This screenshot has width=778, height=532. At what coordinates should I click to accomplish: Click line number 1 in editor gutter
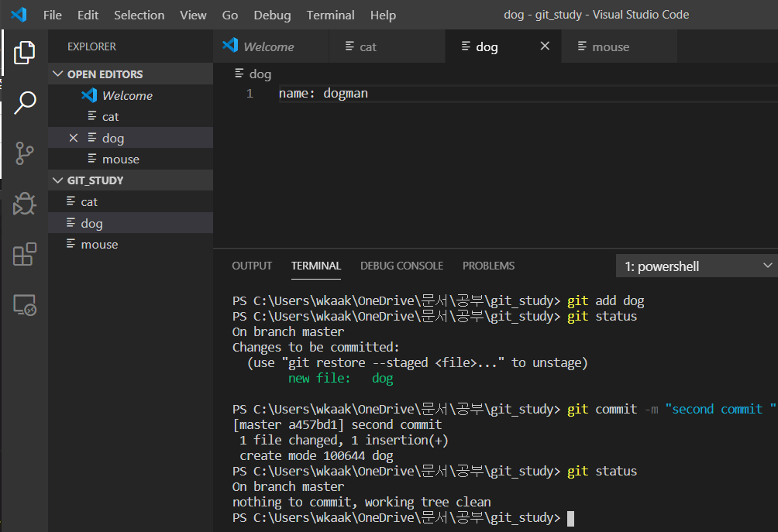[250, 93]
